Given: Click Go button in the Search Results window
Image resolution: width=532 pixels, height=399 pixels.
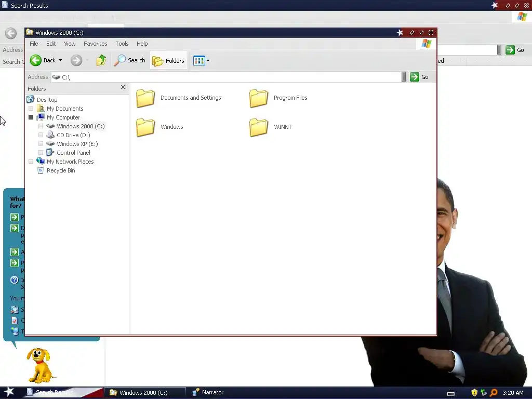Looking at the screenshot, I should [515, 50].
